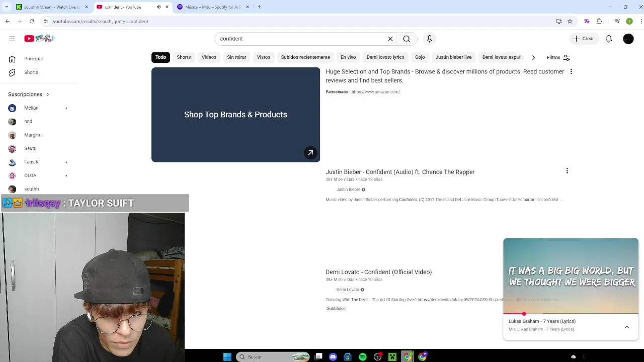Select the Sin mirar filter chip
The height and width of the screenshot is (362, 644).
click(236, 57)
